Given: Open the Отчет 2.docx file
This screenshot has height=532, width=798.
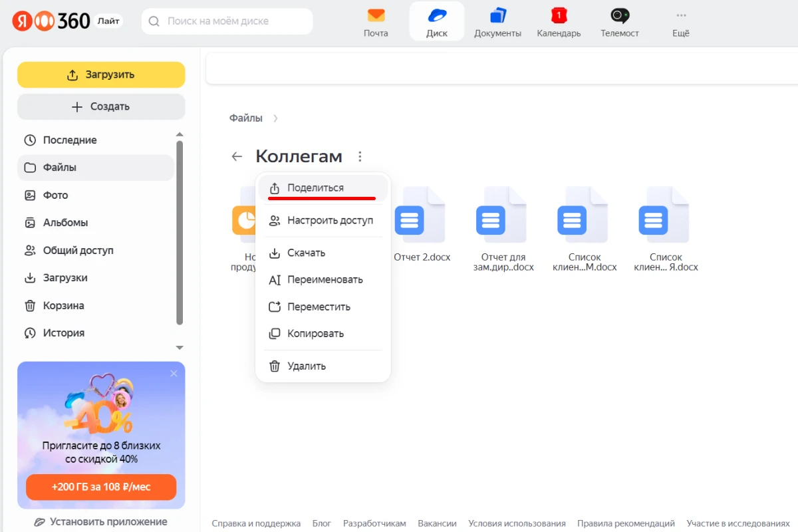Looking at the screenshot, I should 422,224.
